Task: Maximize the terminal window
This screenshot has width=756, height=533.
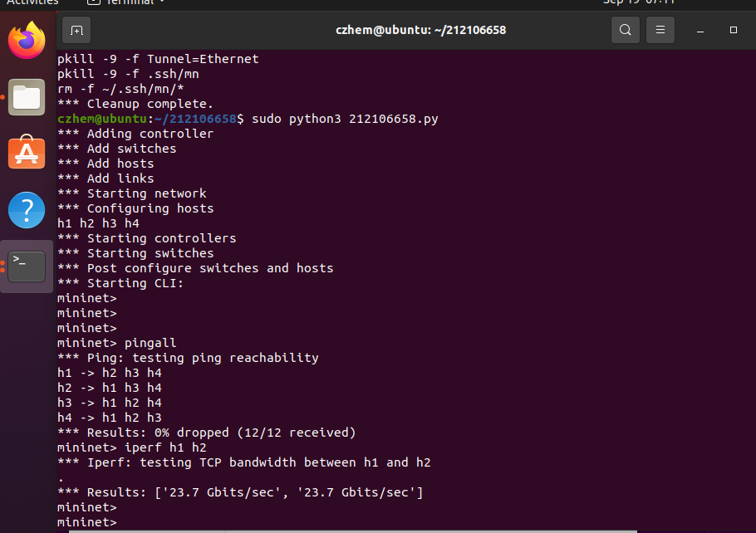Action: click(x=733, y=30)
